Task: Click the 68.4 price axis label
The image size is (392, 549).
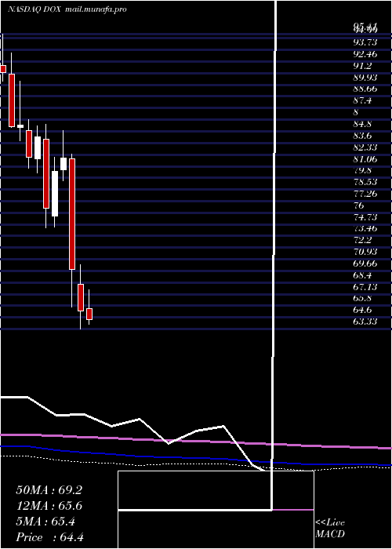Action: [362, 275]
